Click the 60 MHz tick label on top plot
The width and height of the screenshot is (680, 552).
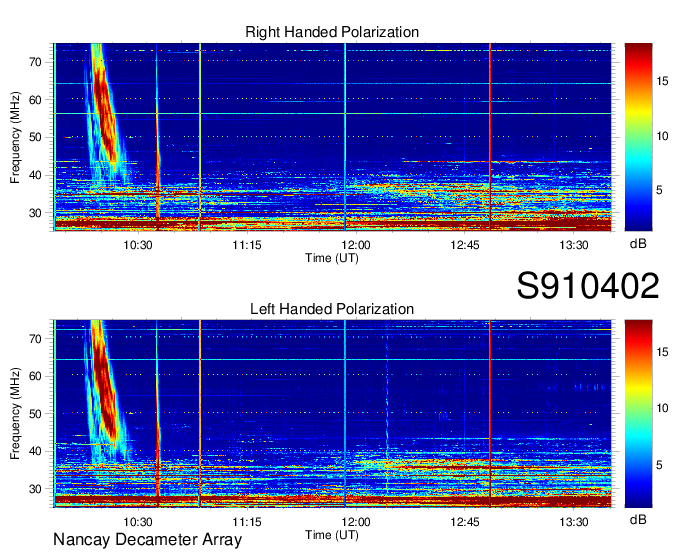(35, 100)
